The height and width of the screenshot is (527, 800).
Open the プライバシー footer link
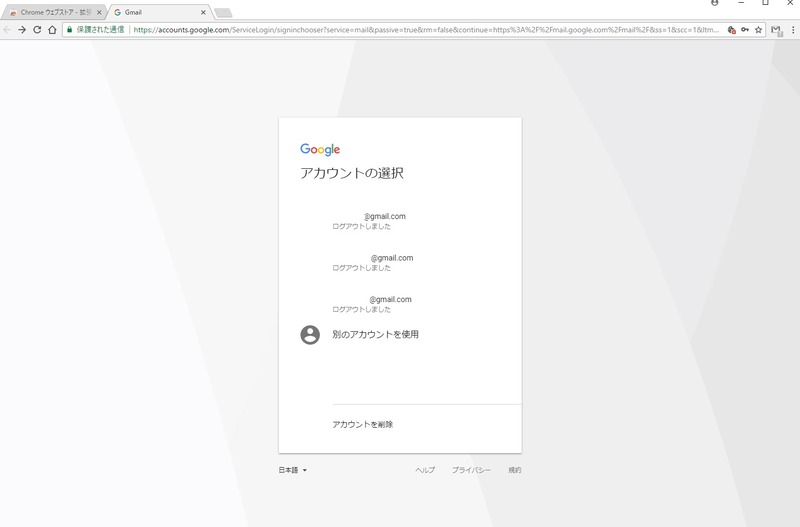pyautogui.click(x=471, y=470)
